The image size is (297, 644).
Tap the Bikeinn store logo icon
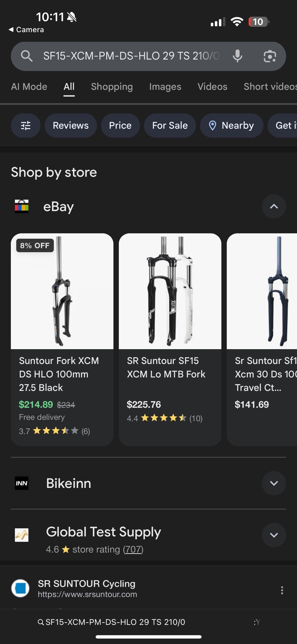22,483
